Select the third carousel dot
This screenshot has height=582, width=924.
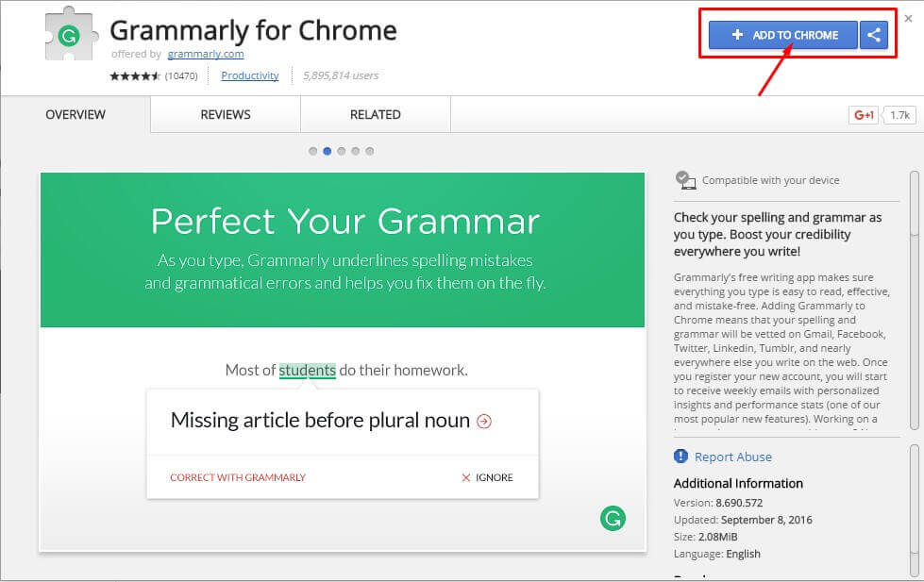341,151
